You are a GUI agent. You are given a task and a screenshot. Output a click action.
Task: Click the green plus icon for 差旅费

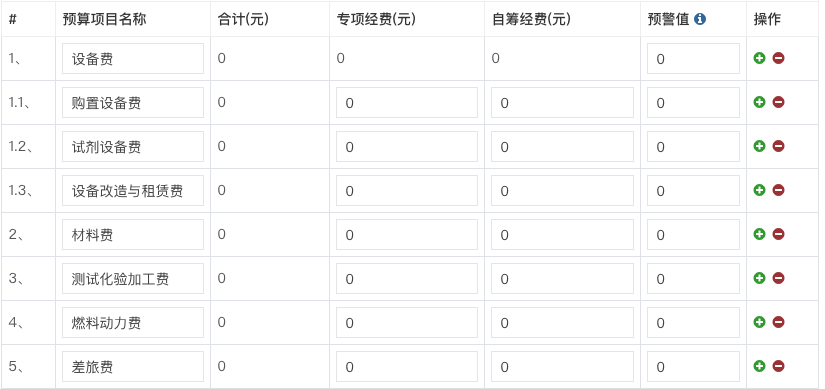point(759,366)
